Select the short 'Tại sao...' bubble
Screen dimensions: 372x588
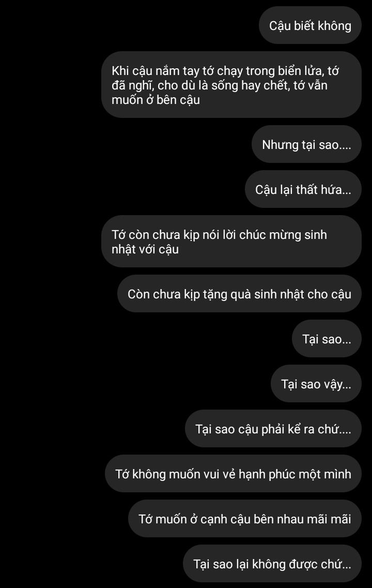click(x=327, y=339)
